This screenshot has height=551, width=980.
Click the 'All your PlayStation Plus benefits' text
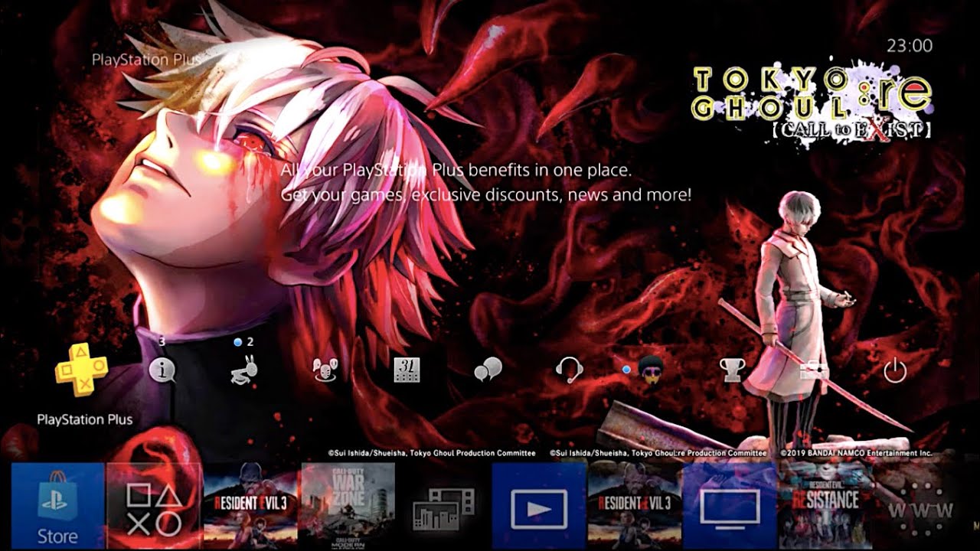(x=456, y=170)
